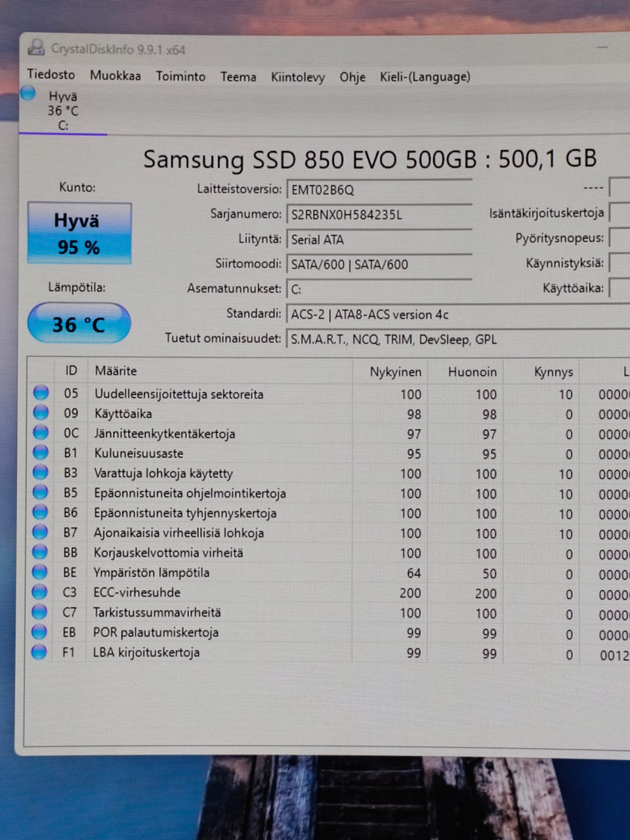Viewport: 630px width, 840px height.
Task: Select the Tarkistussummavirheitä attribute text
Action: 157,612
